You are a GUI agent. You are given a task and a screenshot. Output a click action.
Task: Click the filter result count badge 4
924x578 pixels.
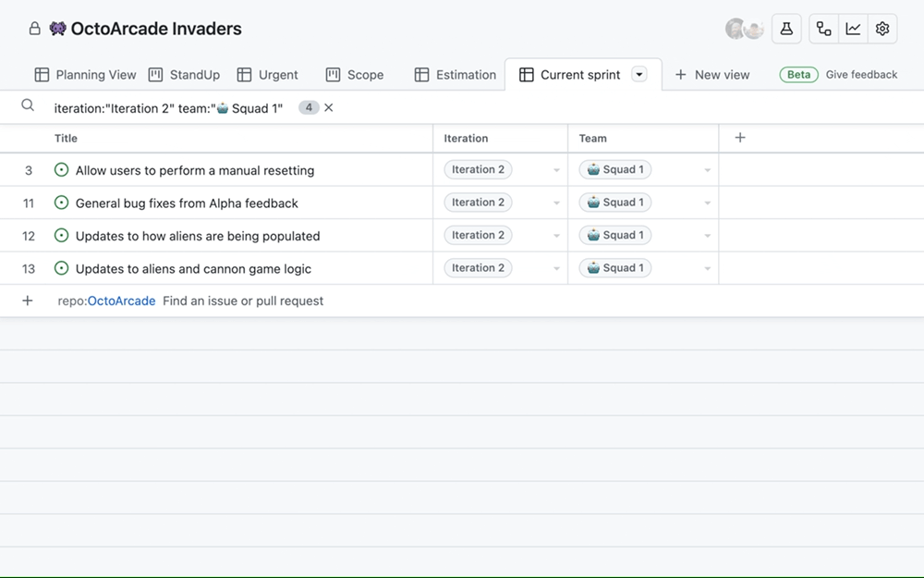(309, 107)
